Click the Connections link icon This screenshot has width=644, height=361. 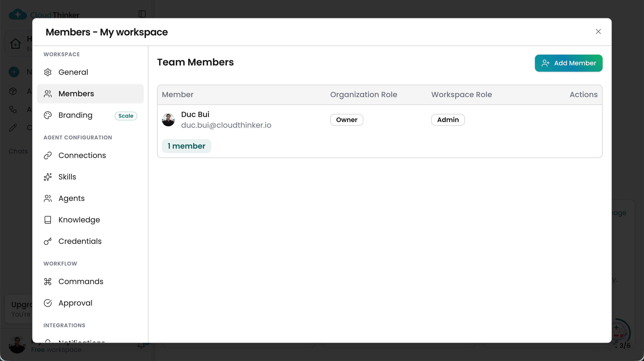point(48,155)
